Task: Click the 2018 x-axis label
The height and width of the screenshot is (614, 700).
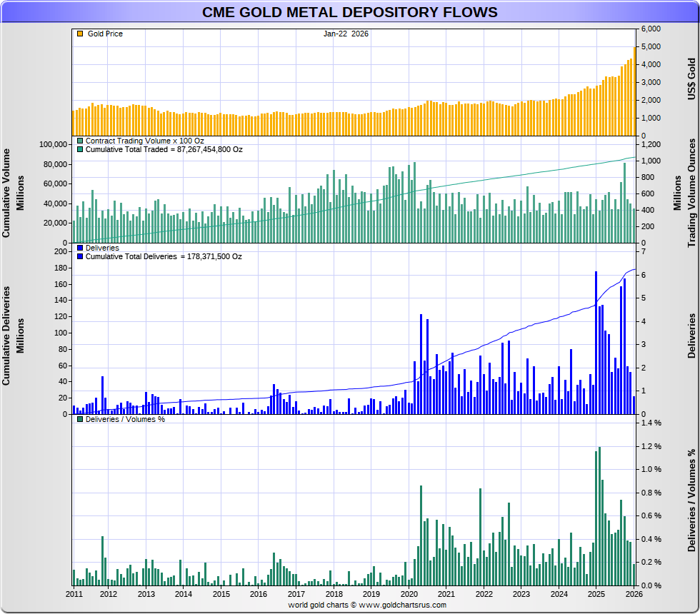Action: pos(334,594)
